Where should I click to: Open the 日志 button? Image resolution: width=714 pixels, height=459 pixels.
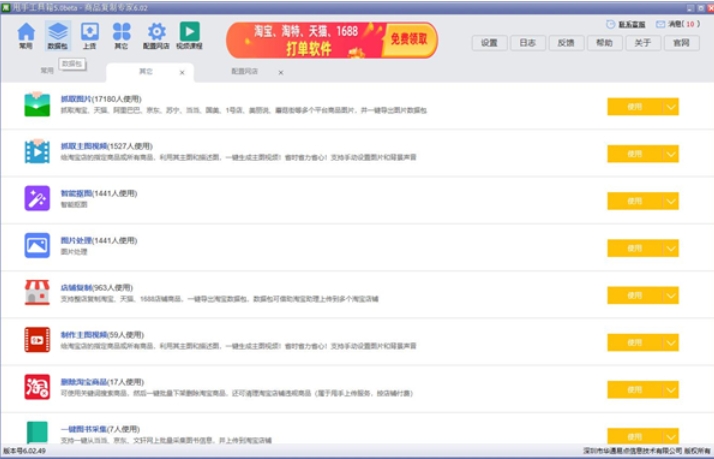pyautogui.click(x=528, y=43)
